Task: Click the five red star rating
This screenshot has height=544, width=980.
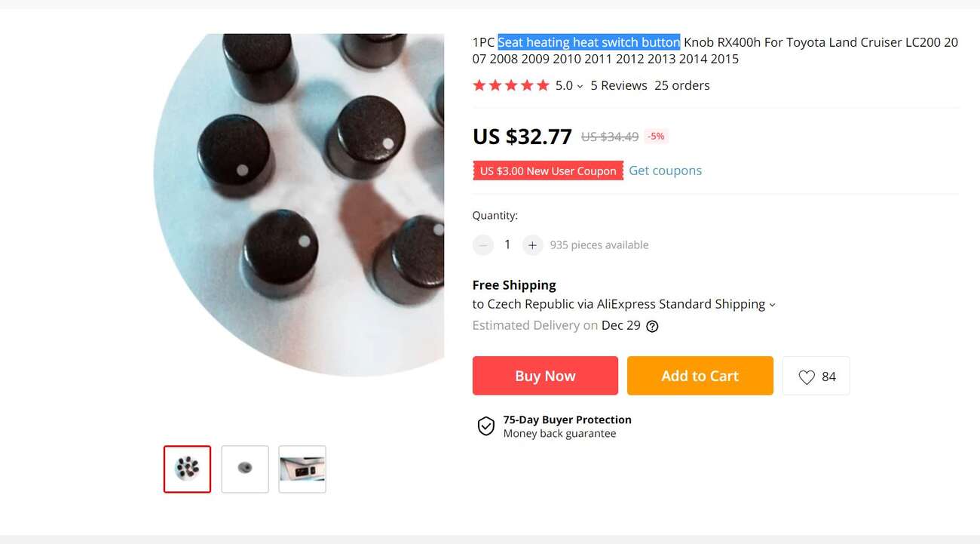Action: pyautogui.click(x=511, y=85)
